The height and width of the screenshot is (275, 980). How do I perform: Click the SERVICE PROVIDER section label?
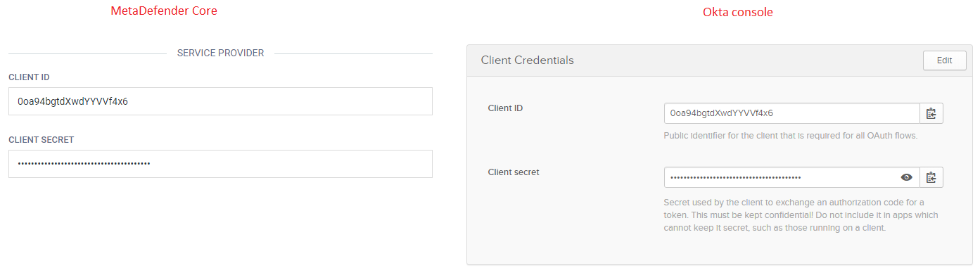(x=221, y=53)
